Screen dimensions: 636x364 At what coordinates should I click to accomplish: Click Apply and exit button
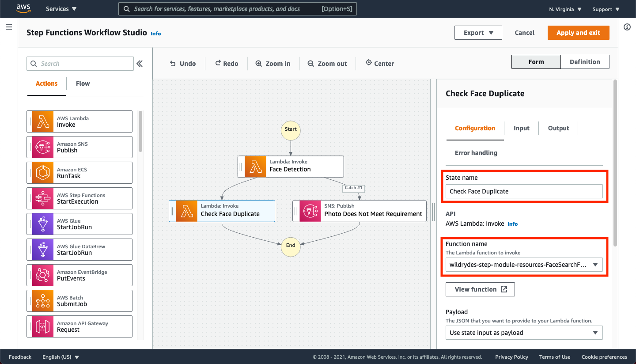[x=578, y=33]
